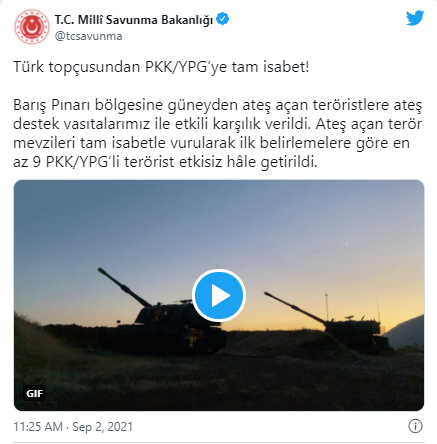Click the Twitter bird logo

click(415, 18)
